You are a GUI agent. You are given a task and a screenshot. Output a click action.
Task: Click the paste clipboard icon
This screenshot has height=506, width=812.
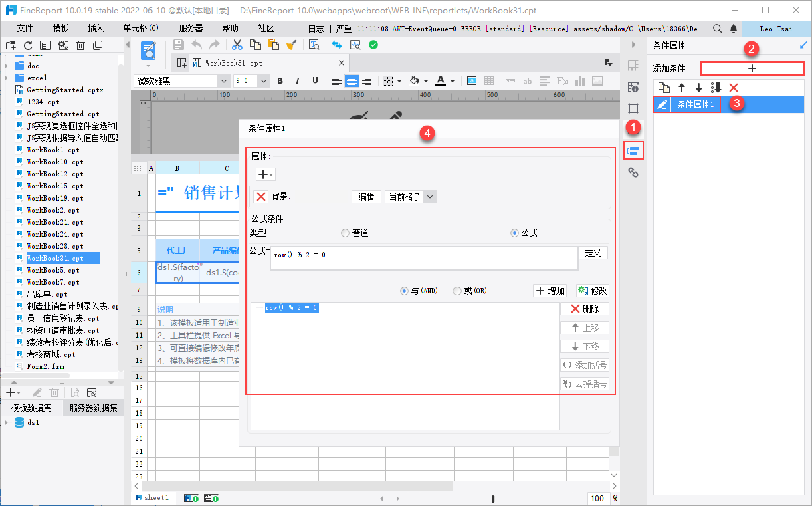(273, 45)
